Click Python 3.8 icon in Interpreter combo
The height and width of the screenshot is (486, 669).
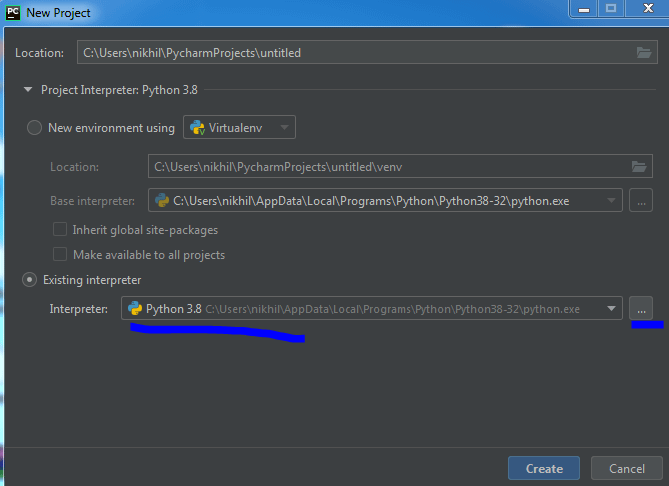[135, 308]
